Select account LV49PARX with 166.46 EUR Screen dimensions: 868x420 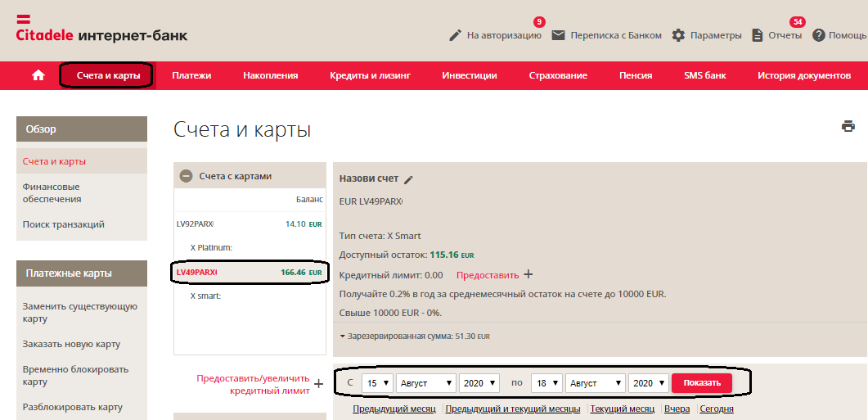point(250,273)
